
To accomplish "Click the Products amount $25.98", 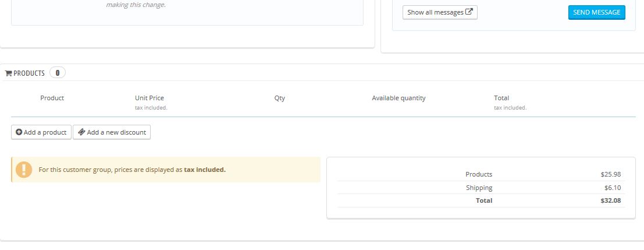I will 610,174.
